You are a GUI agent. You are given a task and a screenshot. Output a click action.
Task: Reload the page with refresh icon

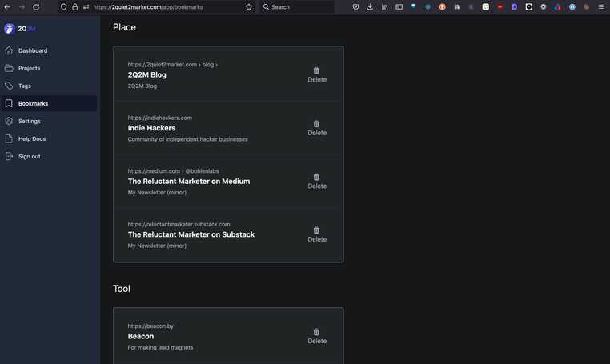point(36,7)
